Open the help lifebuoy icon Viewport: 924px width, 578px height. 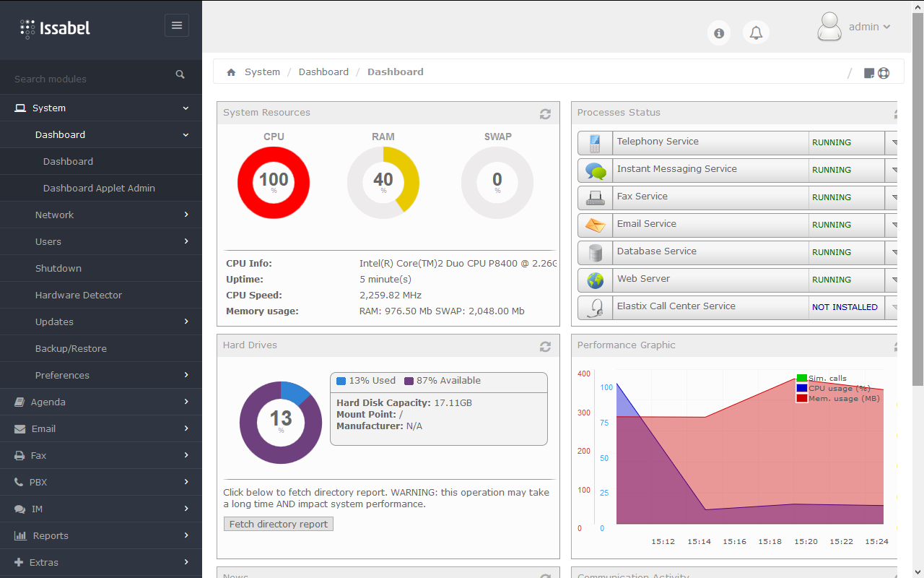click(884, 73)
